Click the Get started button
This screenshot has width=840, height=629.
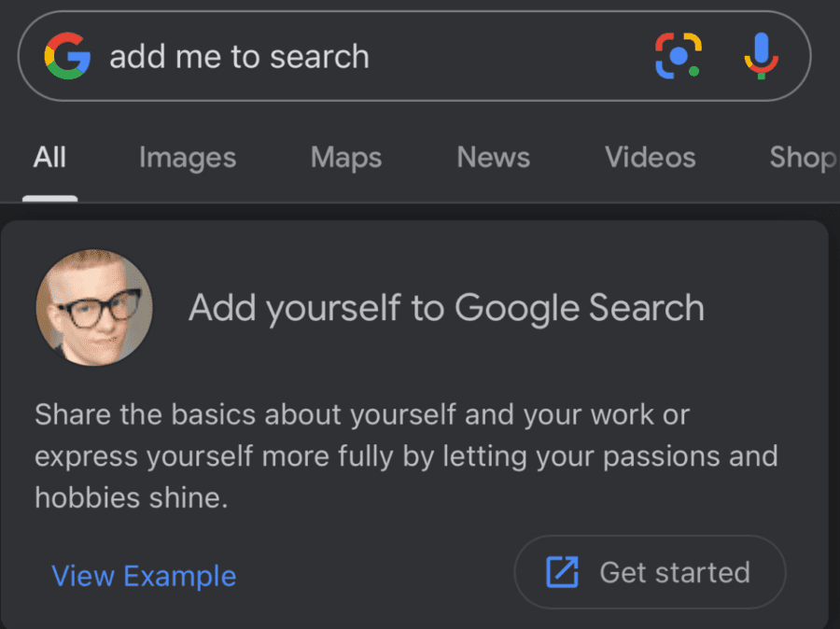tap(649, 572)
